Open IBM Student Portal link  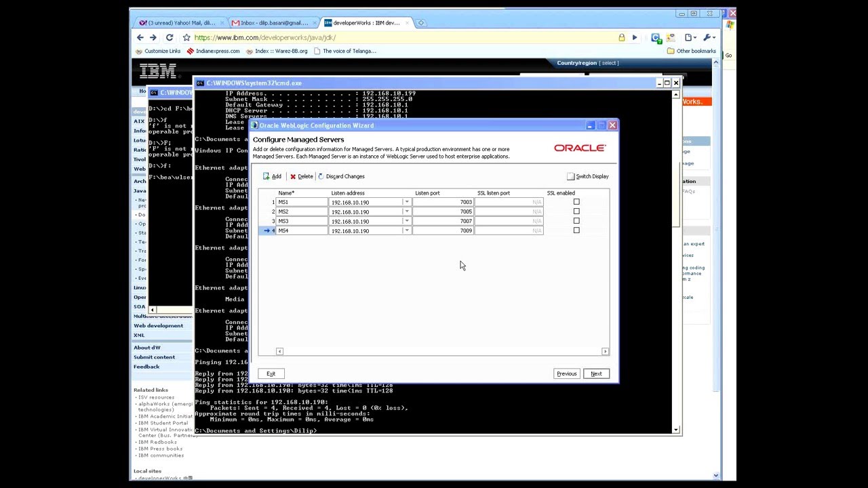(x=163, y=423)
